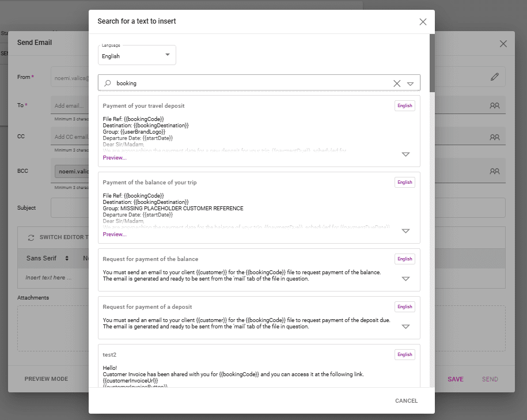
Task: Click the magnifier search icon
Action: coord(107,84)
